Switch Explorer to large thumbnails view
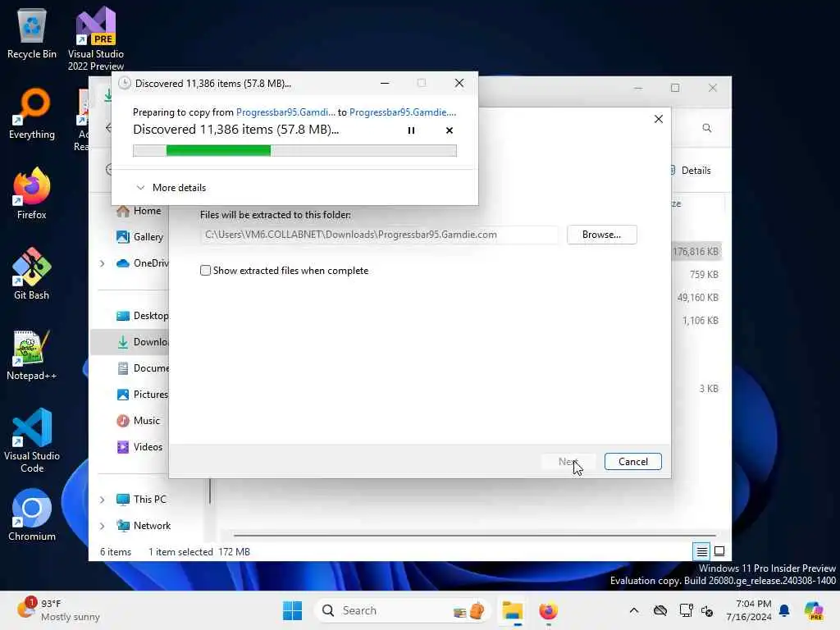840x630 pixels. [719, 551]
